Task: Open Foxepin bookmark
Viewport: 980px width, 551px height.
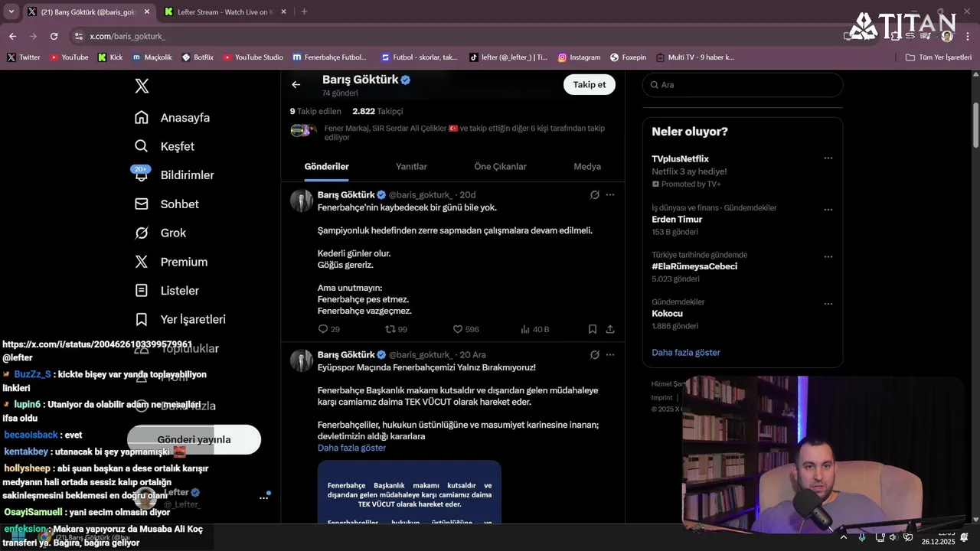Action: [x=628, y=57]
